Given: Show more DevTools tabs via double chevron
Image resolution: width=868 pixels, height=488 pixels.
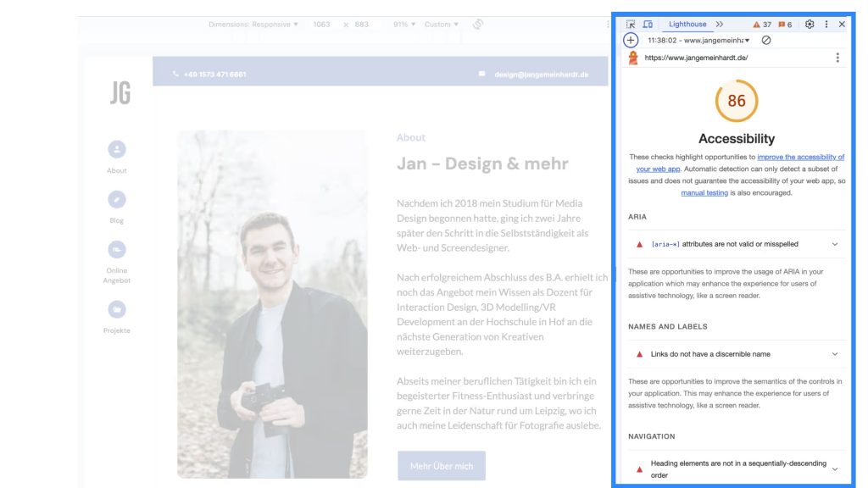Looking at the screenshot, I should (720, 25).
